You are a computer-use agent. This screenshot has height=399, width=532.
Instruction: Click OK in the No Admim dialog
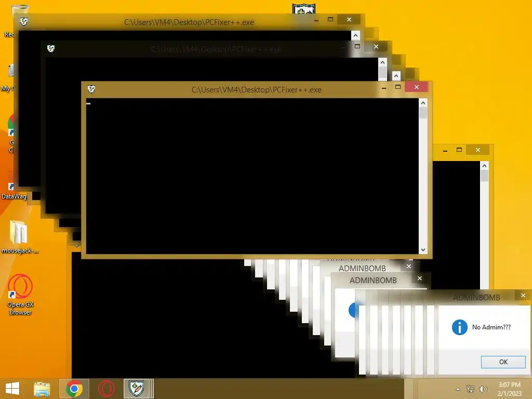coord(503,362)
